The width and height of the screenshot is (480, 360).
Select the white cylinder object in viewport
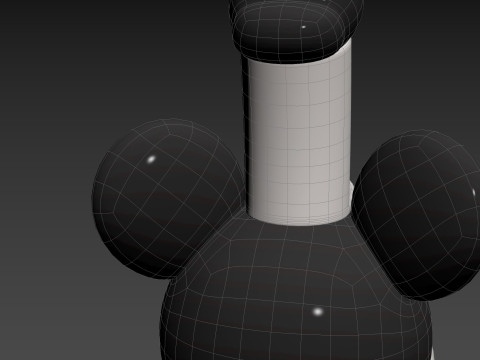pyautogui.click(x=299, y=140)
